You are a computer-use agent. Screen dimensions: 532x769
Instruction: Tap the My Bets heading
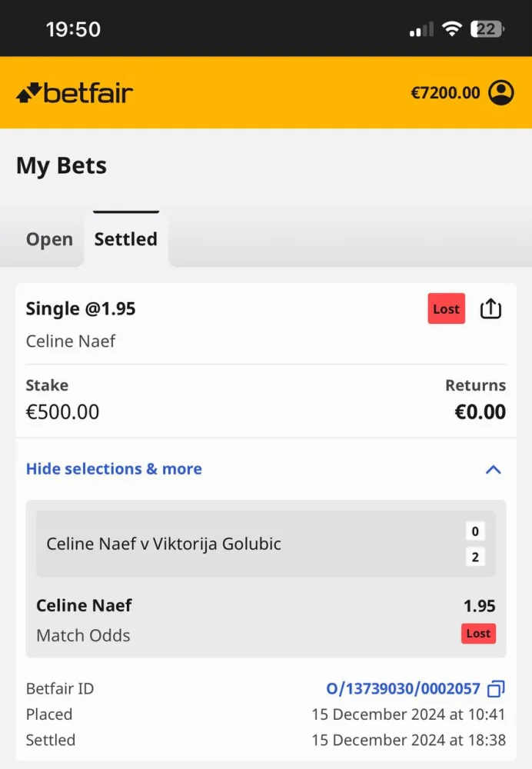coord(62,165)
